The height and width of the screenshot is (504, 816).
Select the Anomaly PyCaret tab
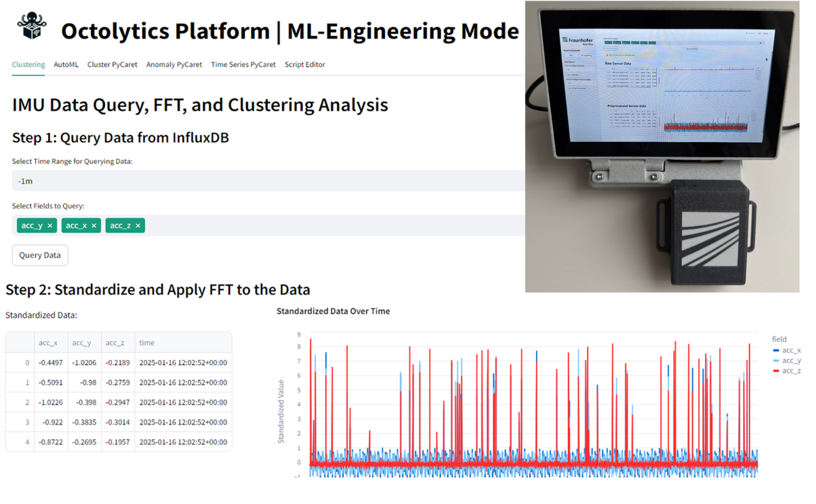point(174,65)
